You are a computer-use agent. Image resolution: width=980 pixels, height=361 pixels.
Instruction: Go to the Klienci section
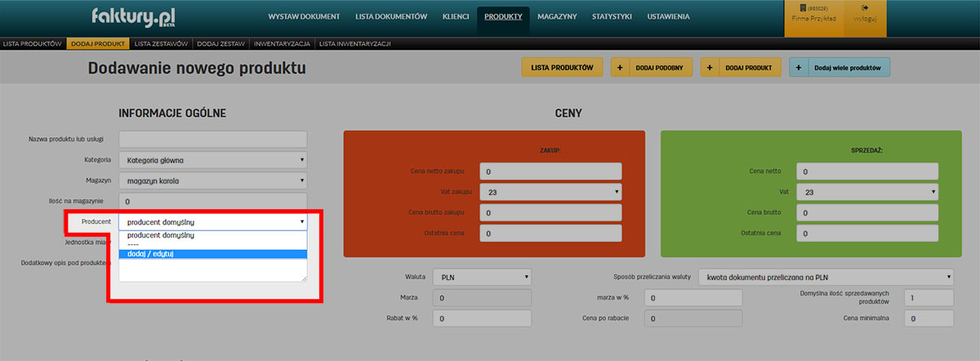(x=455, y=16)
